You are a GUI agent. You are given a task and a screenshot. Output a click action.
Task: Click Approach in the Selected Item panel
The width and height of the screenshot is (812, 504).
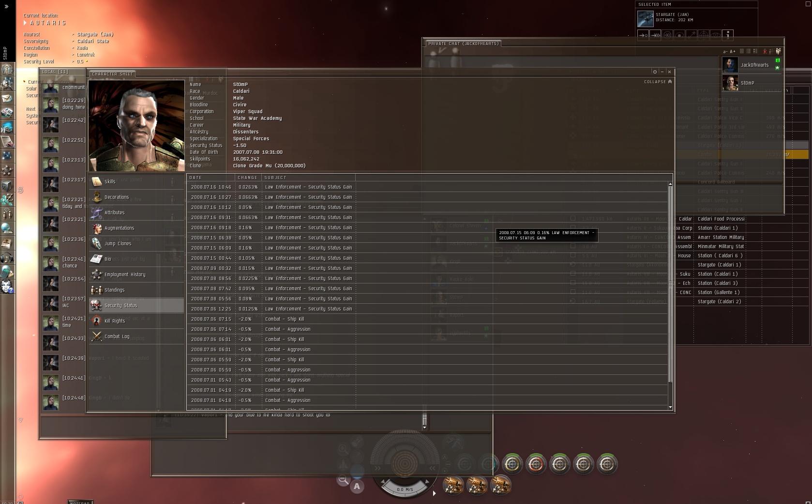[x=643, y=35]
